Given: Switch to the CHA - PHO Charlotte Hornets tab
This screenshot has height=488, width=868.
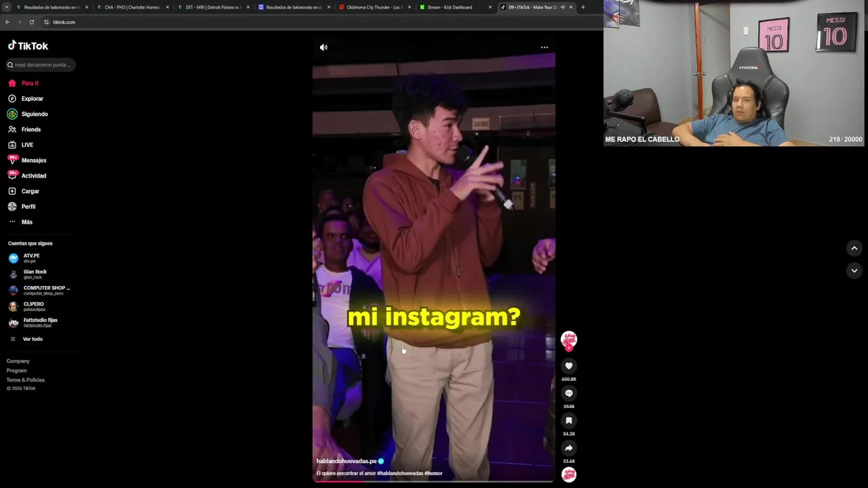Looking at the screenshot, I should 132,7.
